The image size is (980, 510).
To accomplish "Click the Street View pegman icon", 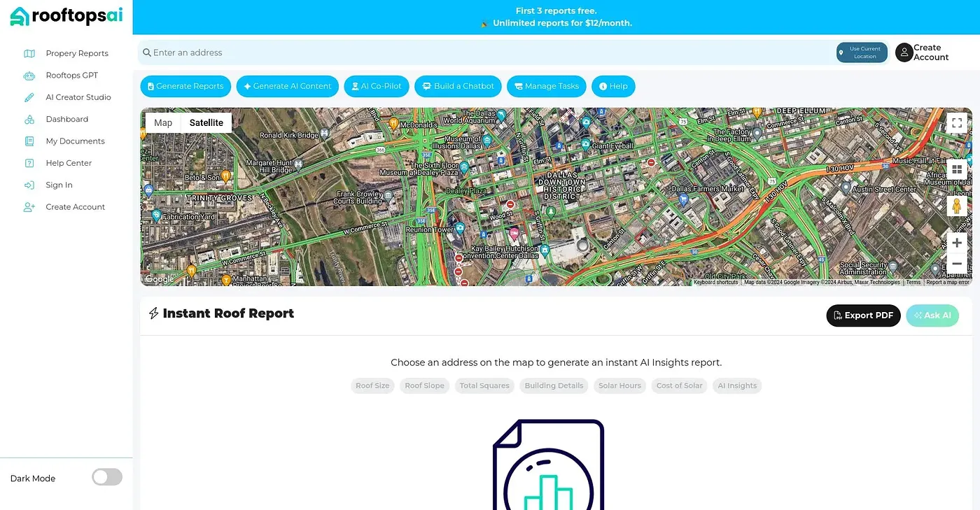I will (957, 206).
